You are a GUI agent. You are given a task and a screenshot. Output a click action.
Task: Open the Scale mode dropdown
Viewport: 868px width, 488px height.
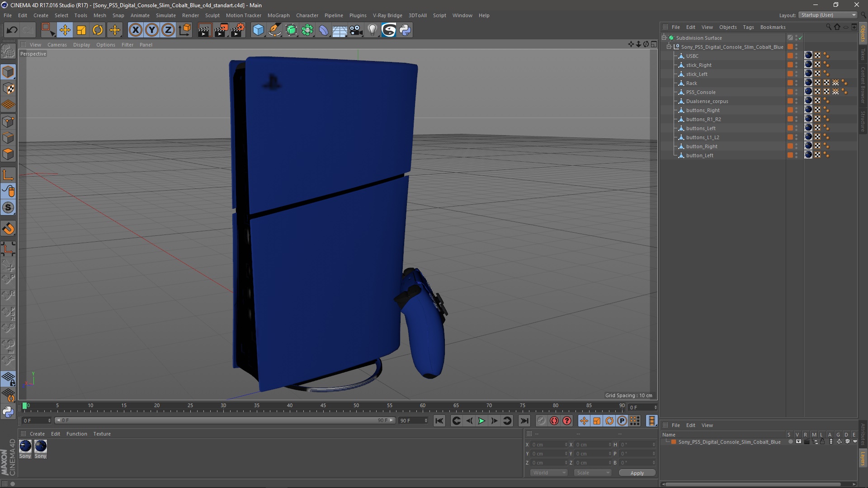point(593,473)
